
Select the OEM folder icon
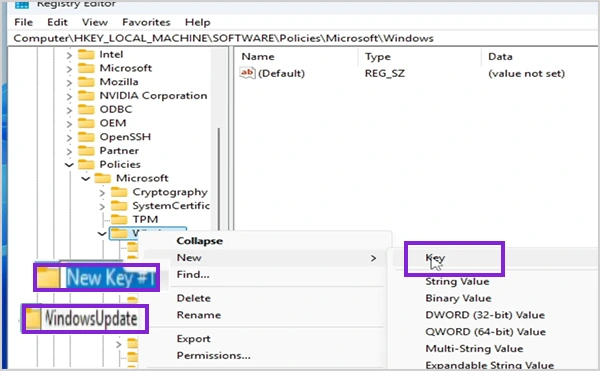[86, 123]
